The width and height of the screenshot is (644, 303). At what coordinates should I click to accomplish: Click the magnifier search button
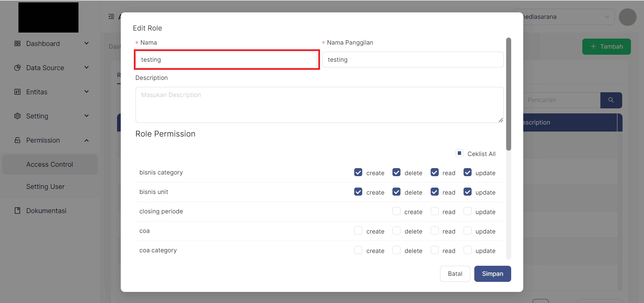611,100
